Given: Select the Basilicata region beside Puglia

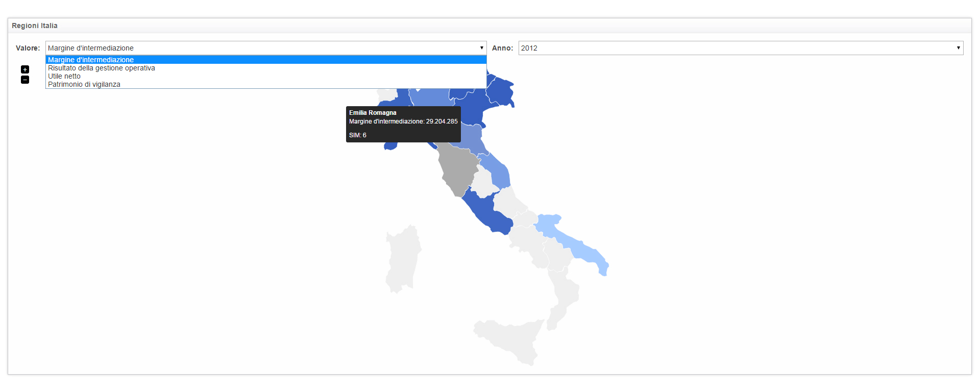Looking at the screenshot, I should (556, 255).
